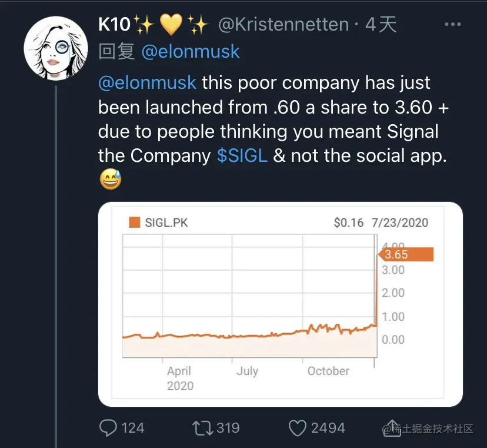Open the K10 profile avatar picture
Screen dimensions: 487x448
(56, 48)
